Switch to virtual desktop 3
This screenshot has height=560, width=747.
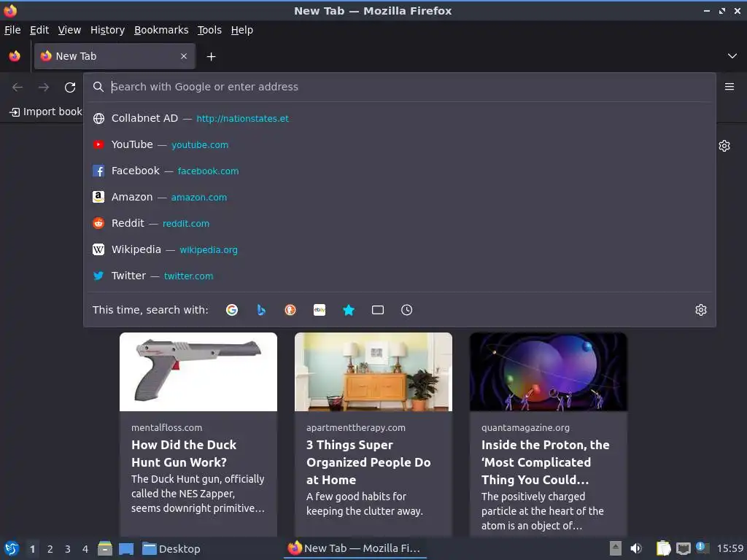click(68, 549)
